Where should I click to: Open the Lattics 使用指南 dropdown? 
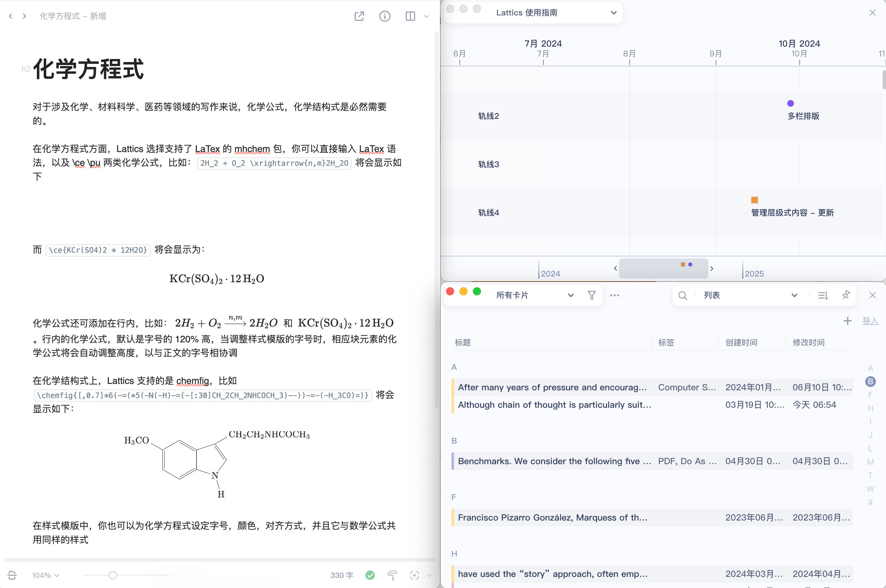556,13
